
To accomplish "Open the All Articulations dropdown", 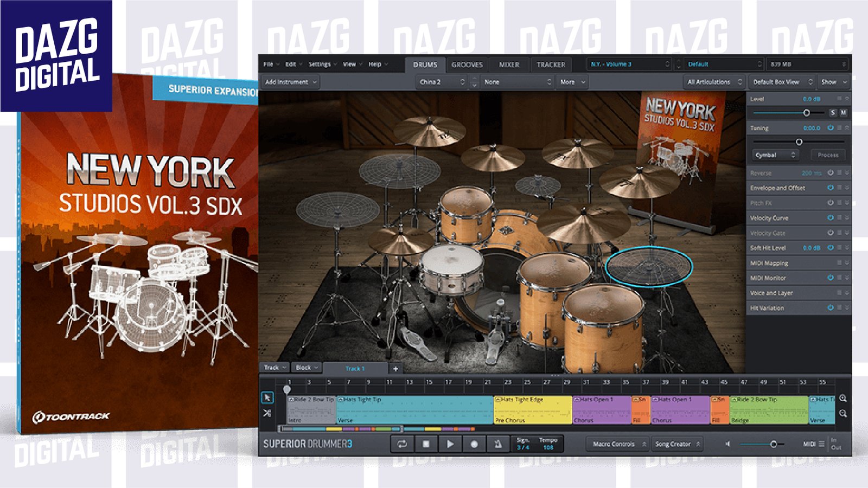I will pyautogui.click(x=714, y=82).
